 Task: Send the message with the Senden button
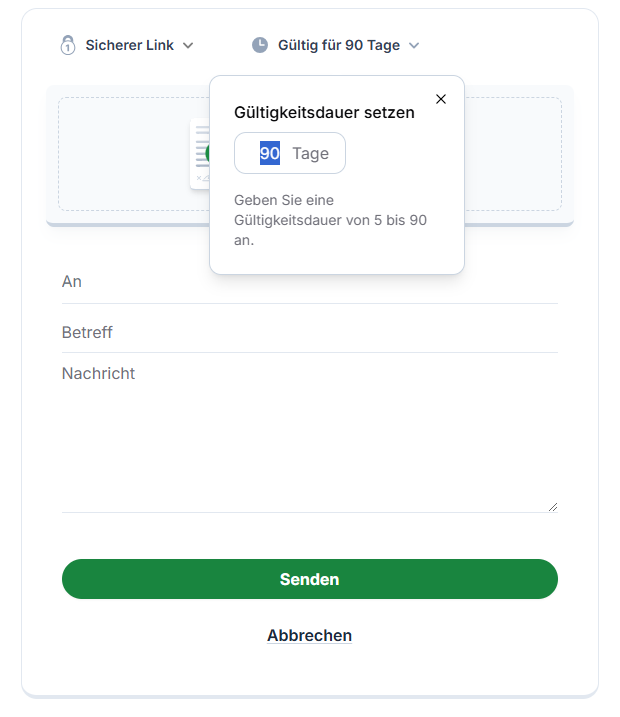[310, 579]
